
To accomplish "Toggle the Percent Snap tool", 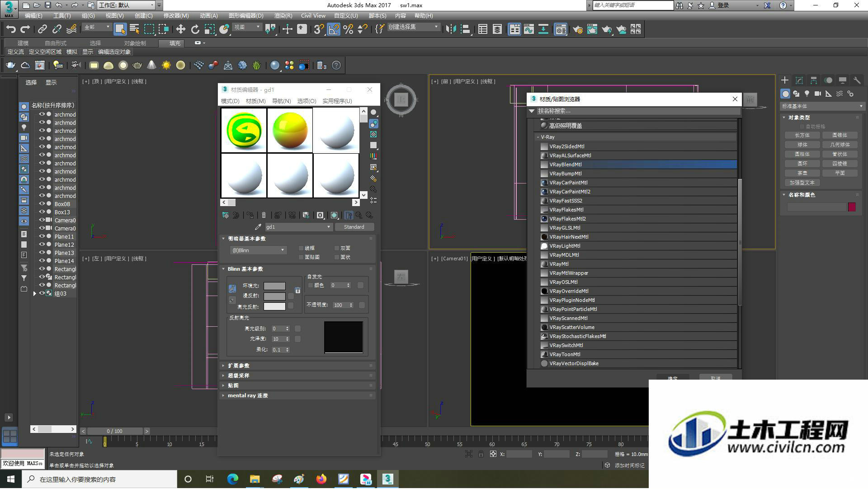I will tap(348, 29).
